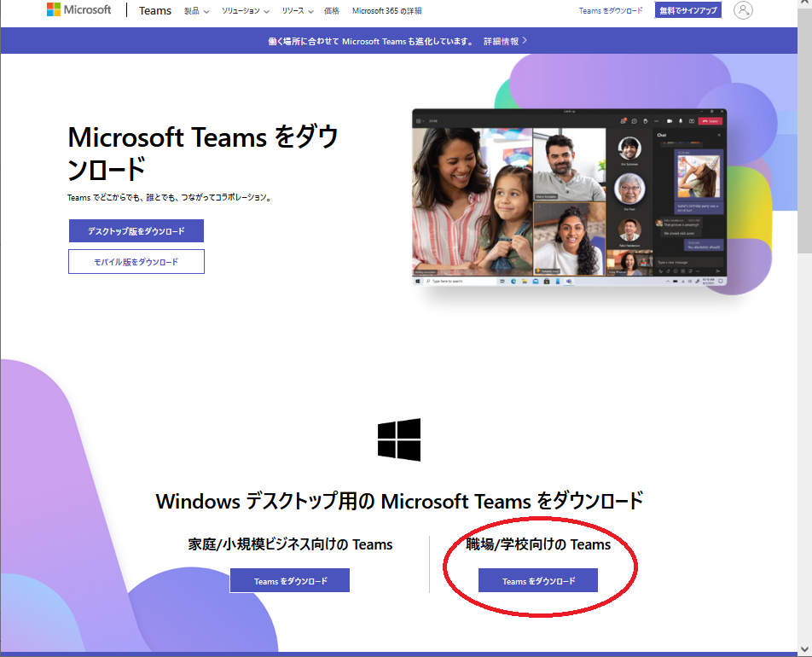The height and width of the screenshot is (657, 812).
Task: Click the 職場/学校向けの Teams heading
Action: (538, 544)
